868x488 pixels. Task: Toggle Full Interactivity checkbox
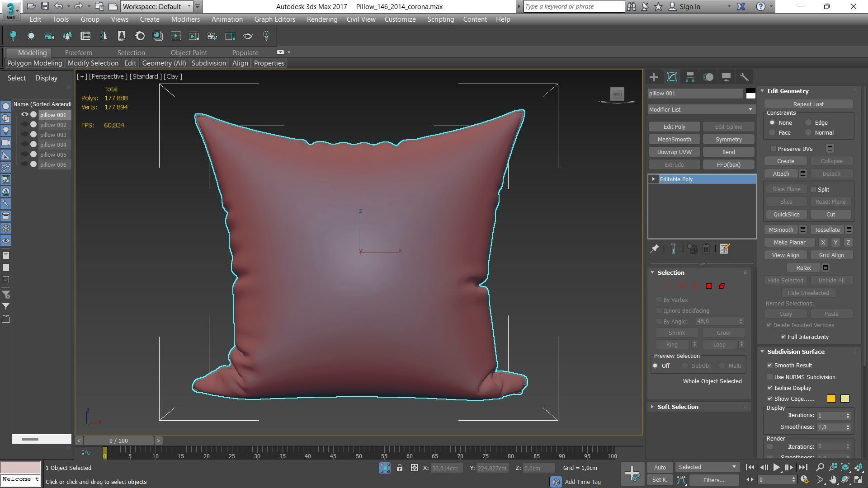pyautogui.click(x=783, y=337)
